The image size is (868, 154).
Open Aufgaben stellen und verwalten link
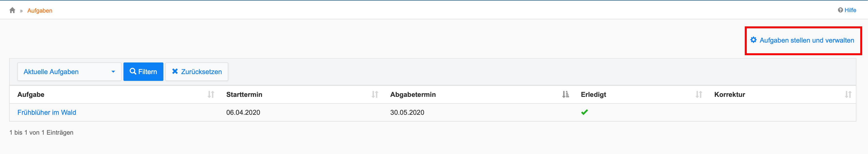coord(807,40)
